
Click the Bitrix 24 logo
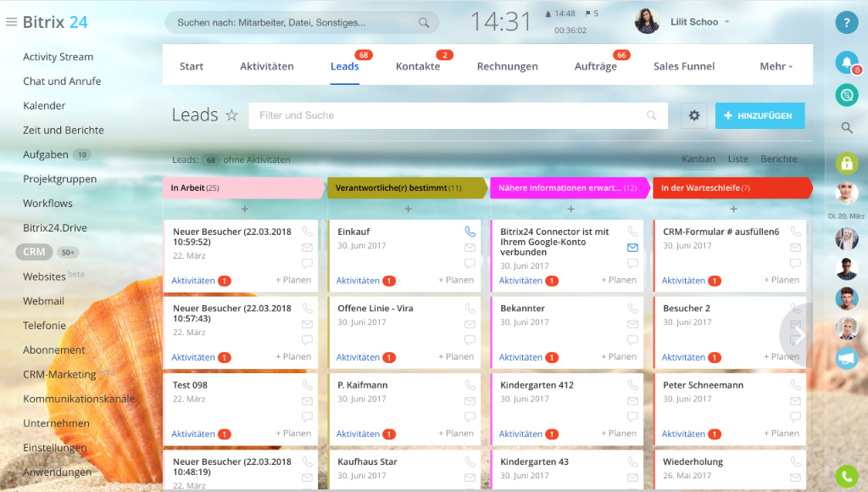click(x=55, y=22)
